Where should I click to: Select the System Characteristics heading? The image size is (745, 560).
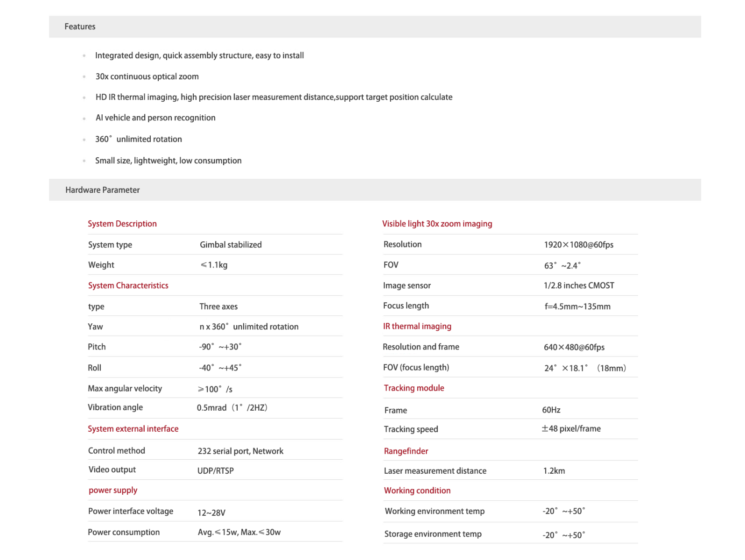point(128,285)
